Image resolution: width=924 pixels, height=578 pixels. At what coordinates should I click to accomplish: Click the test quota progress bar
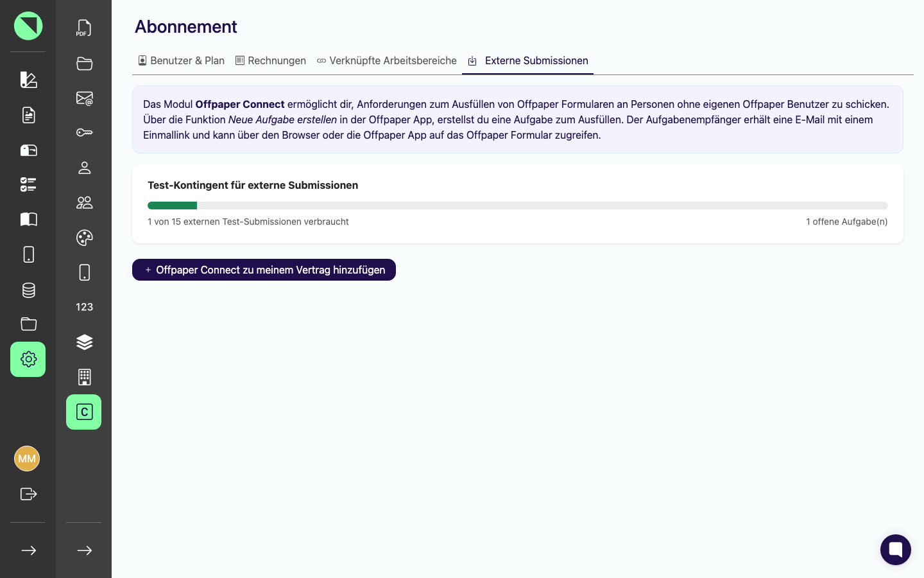coord(518,206)
